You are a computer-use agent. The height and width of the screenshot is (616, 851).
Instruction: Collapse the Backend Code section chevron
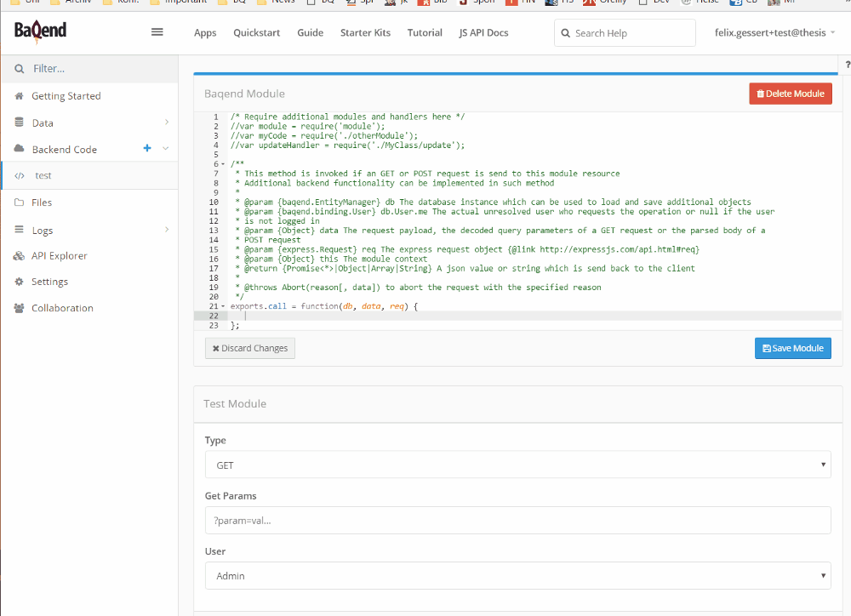[x=166, y=148]
